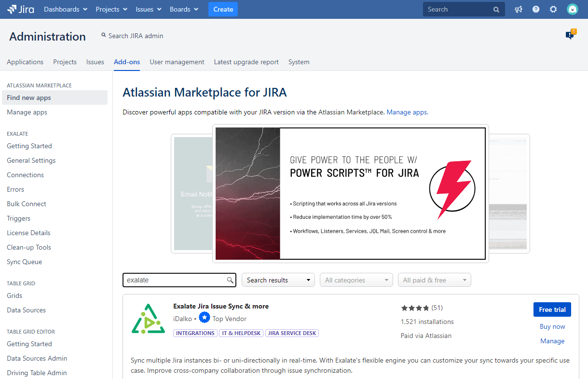Expand the Search results dropdown
The height and width of the screenshot is (379, 588).
[278, 280]
